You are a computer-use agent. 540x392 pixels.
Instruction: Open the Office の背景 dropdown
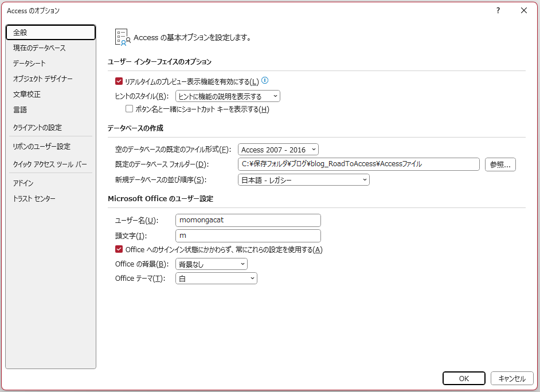[211, 264]
